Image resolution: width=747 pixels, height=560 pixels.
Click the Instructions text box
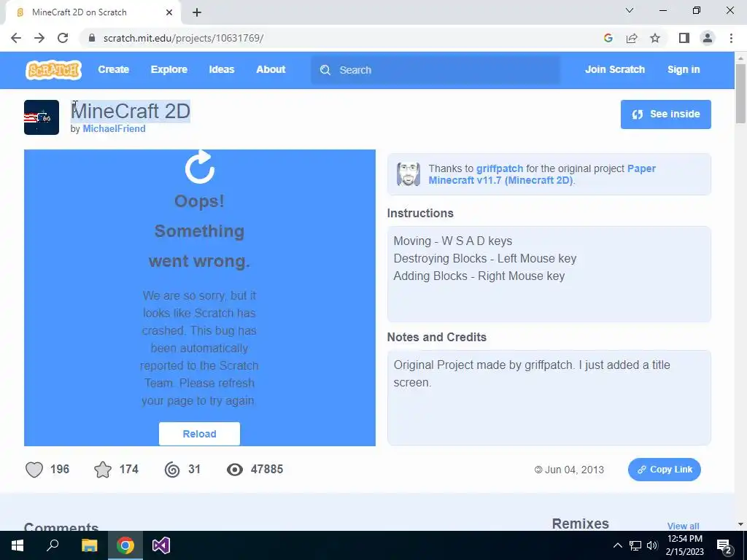point(549,274)
